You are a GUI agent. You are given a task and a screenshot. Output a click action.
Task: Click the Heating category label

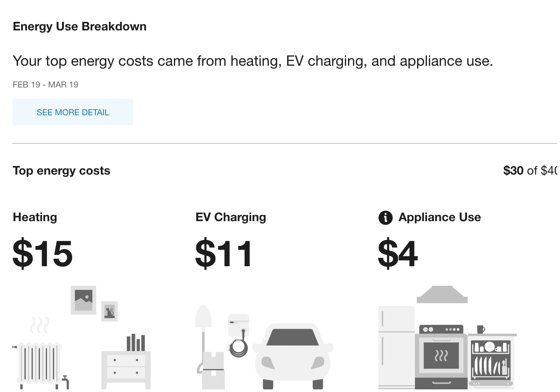[35, 217]
